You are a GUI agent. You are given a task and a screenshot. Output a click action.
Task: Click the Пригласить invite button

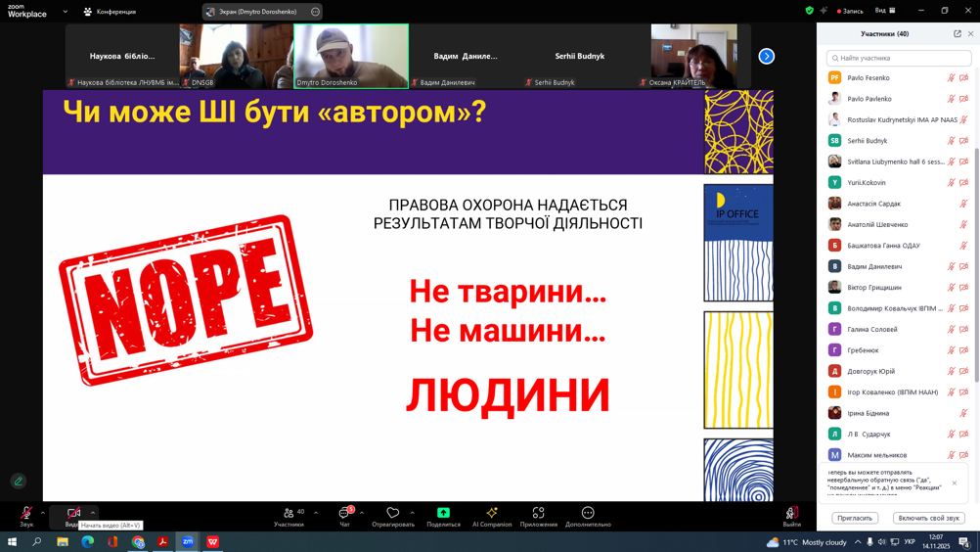coord(854,518)
